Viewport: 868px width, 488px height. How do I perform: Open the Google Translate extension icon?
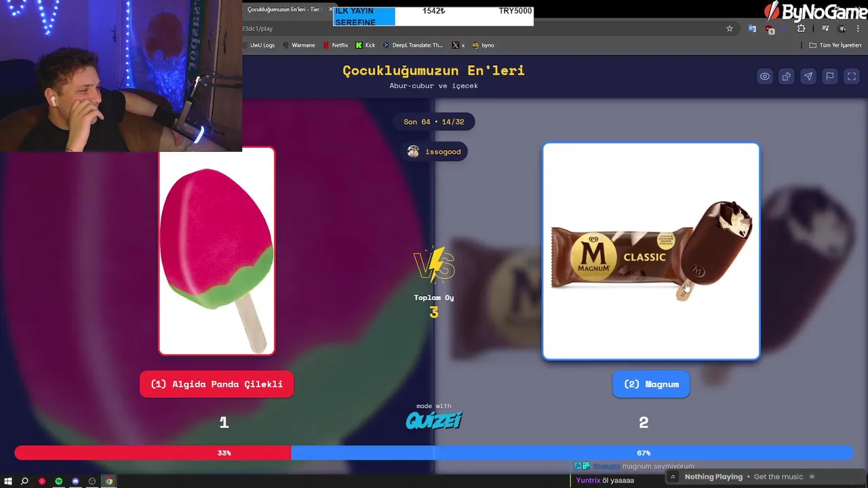pyautogui.click(x=752, y=28)
